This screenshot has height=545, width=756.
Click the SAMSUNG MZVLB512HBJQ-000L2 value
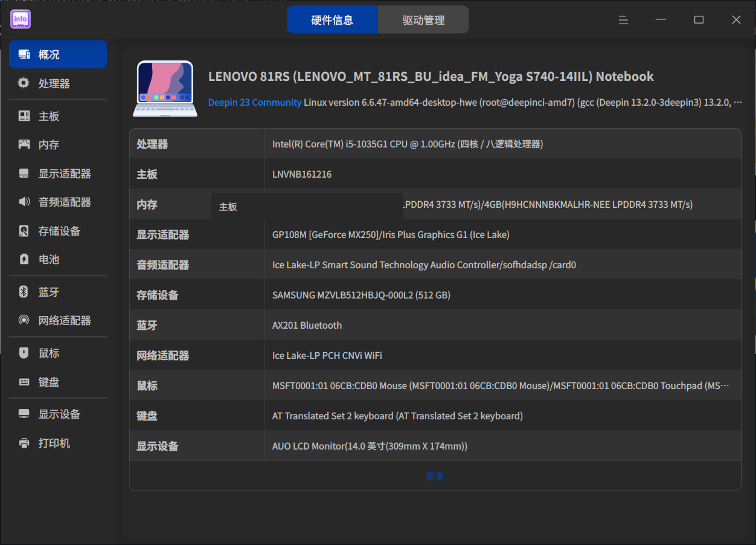[x=361, y=295]
